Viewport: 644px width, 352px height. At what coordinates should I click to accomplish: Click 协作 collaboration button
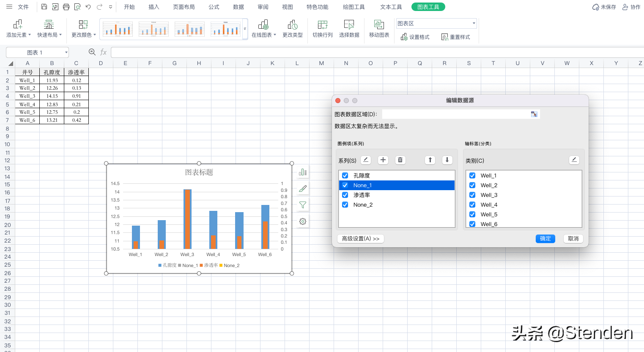pos(631,7)
